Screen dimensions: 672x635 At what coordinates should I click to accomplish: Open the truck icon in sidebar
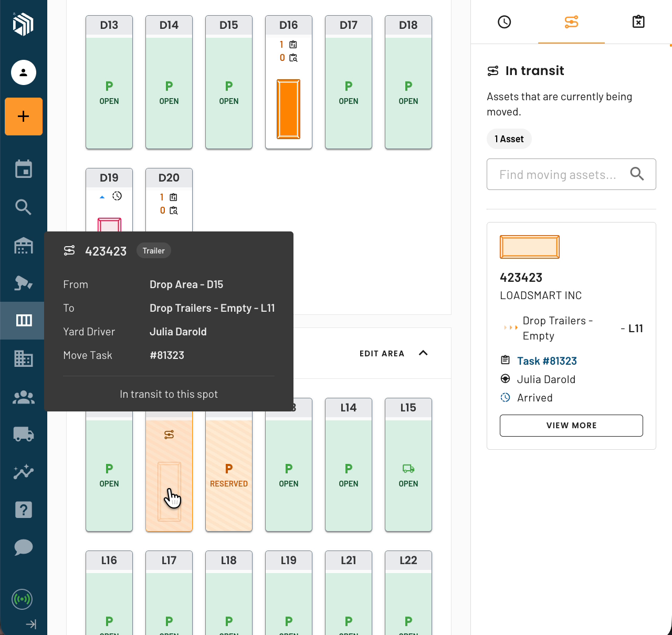tap(24, 434)
